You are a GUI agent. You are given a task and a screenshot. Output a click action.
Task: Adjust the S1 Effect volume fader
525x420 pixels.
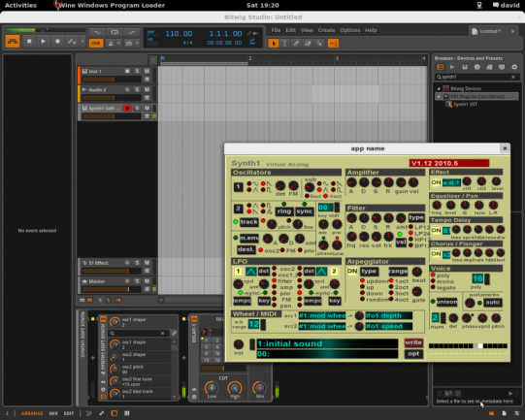112,271
